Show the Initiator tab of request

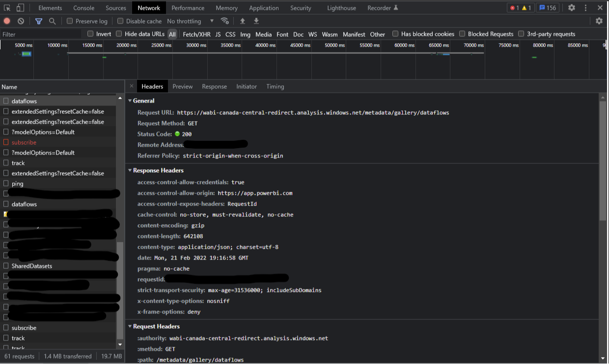click(x=247, y=86)
